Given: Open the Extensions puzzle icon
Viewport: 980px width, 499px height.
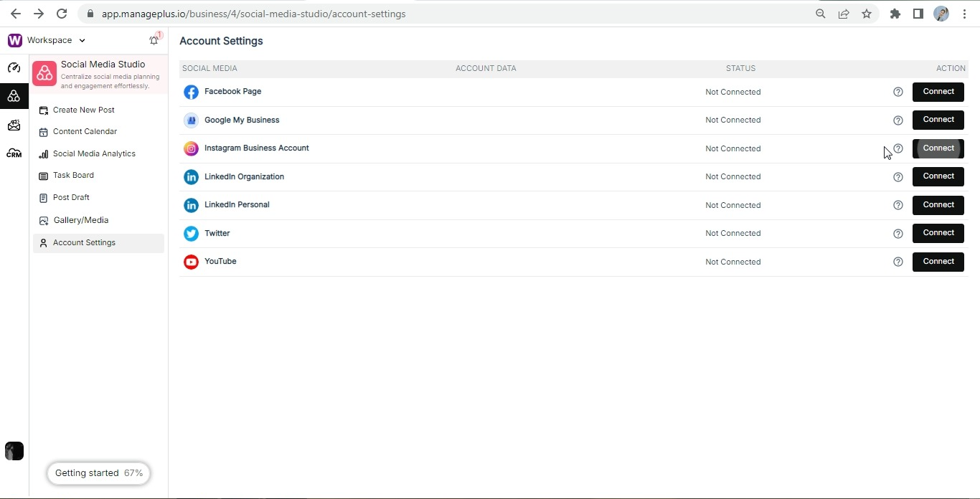Looking at the screenshot, I should 895,14.
